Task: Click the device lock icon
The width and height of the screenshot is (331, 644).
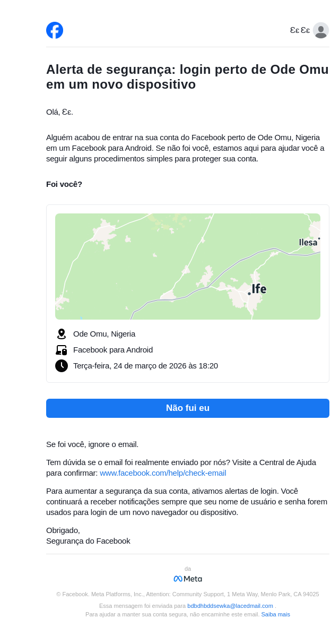Action: (62, 350)
